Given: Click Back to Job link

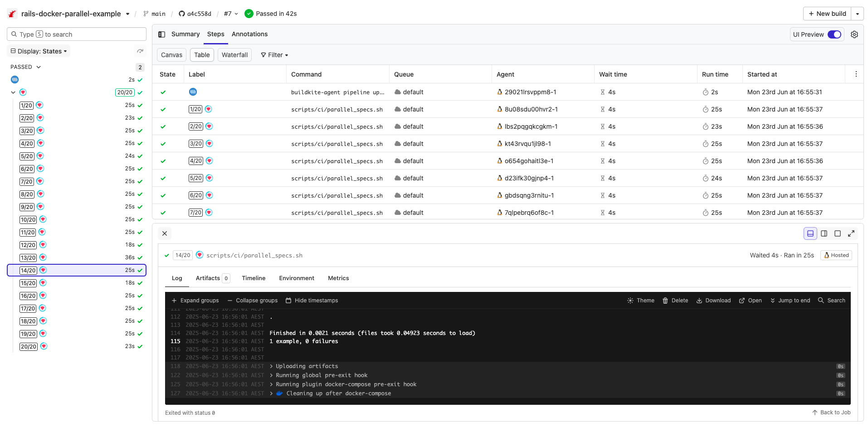Looking at the screenshot, I should [831, 412].
